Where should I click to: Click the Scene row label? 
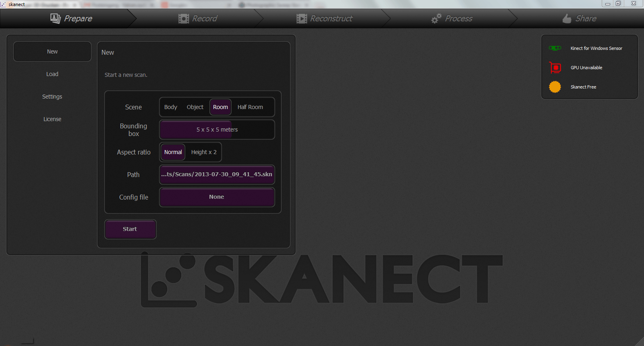[133, 107]
